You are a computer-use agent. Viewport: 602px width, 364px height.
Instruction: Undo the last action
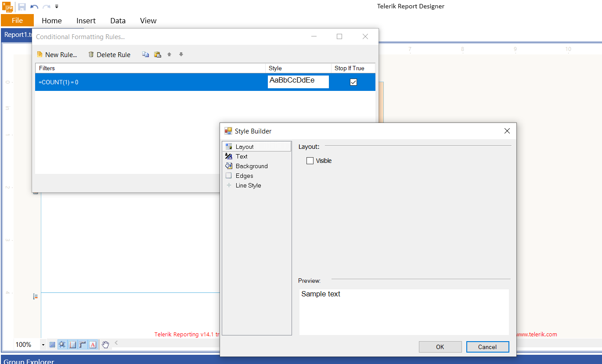(34, 7)
